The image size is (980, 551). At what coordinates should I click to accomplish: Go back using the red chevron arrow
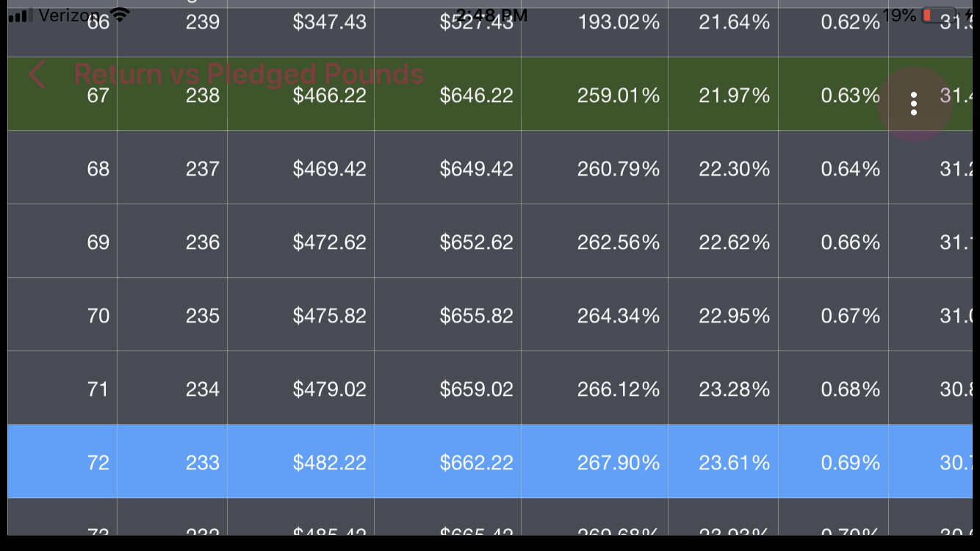click(37, 75)
